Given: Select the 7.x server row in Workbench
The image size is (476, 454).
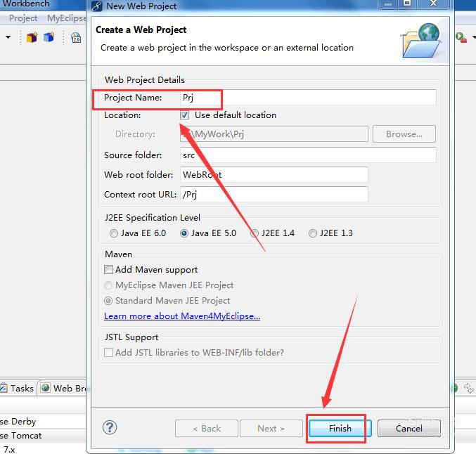Looking at the screenshot, I should click(x=43, y=449).
